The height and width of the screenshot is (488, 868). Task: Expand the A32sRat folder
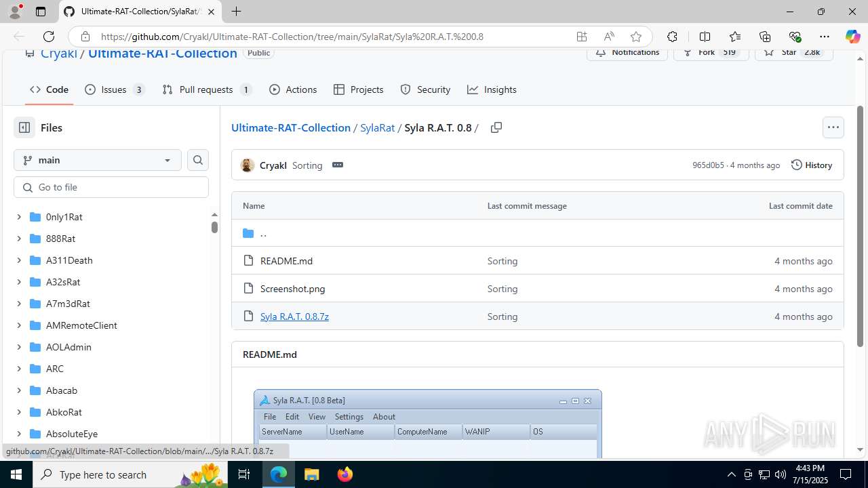tap(19, 282)
